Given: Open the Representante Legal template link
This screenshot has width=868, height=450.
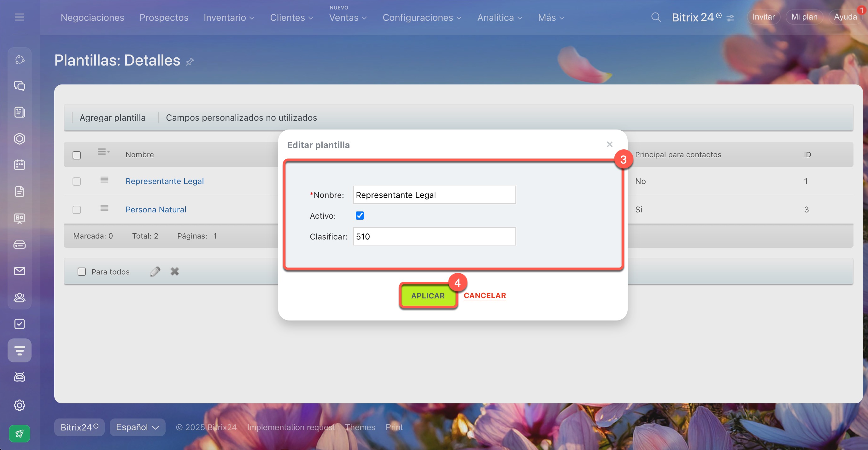Looking at the screenshot, I should pyautogui.click(x=164, y=181).
